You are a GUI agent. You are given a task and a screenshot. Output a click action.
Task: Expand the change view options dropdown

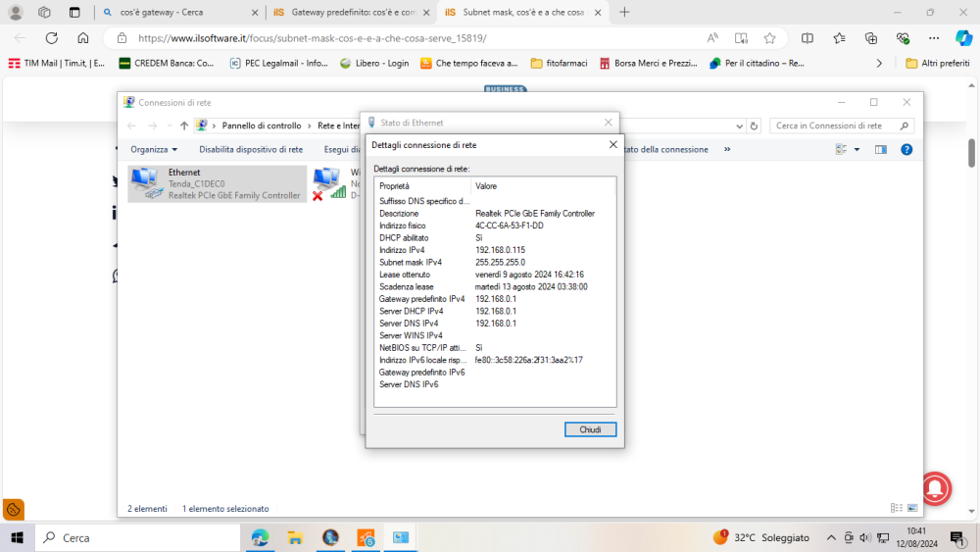coord(857,150)
